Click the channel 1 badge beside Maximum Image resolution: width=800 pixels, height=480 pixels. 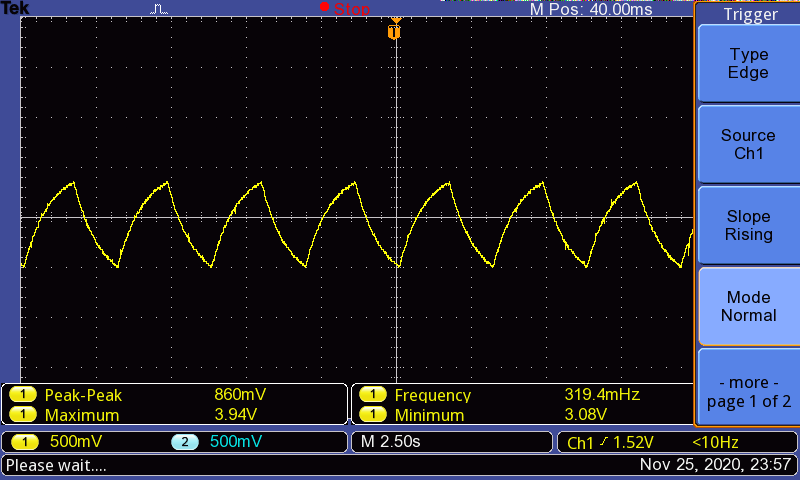(x=23, y=414)
